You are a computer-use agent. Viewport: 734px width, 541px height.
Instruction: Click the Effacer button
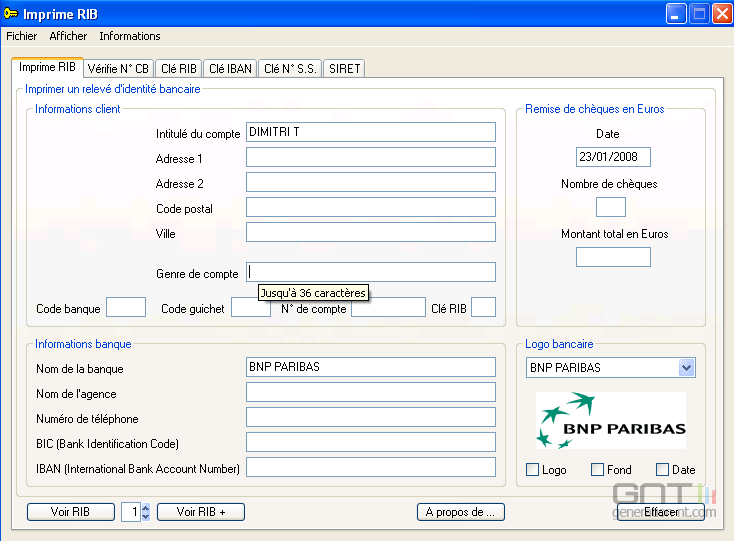(x=661, y=512)
